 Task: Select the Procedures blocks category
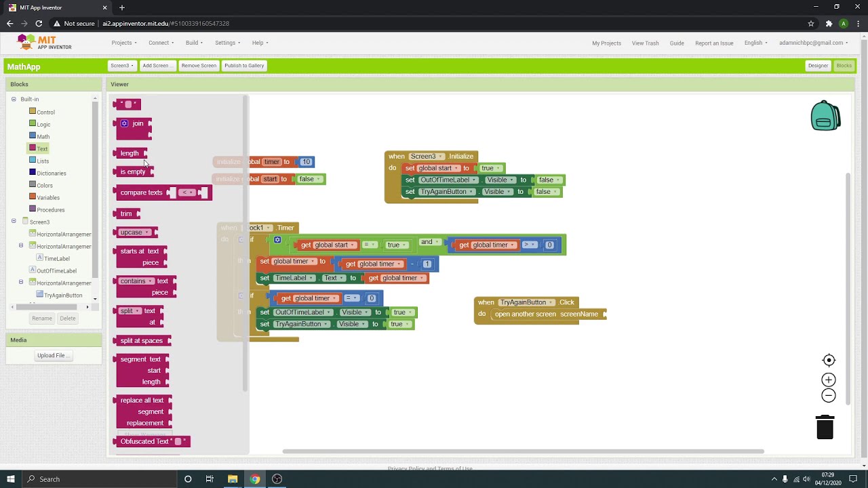(51, 210)
